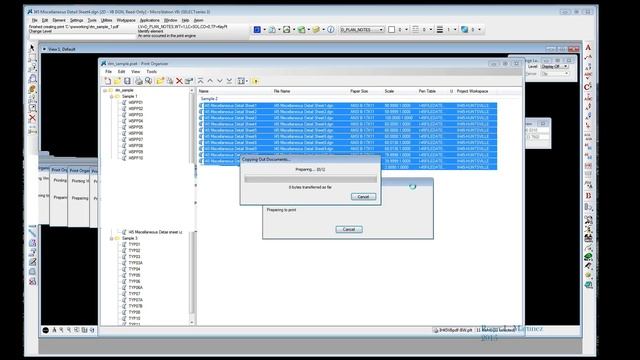Select I45PP01 in Sample 1 tree

(x=136, y=102)
